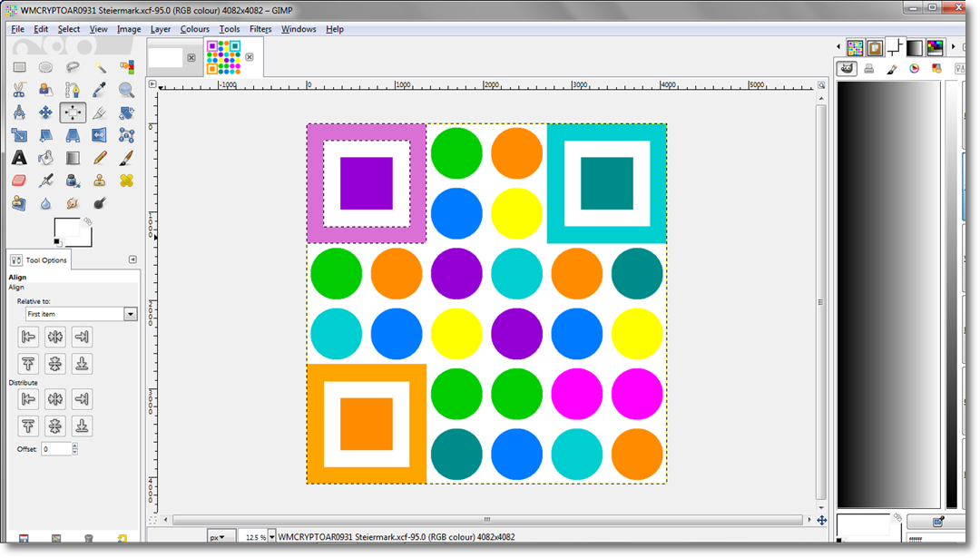
Task: Align right edge of target
Action: pos(82,337)
